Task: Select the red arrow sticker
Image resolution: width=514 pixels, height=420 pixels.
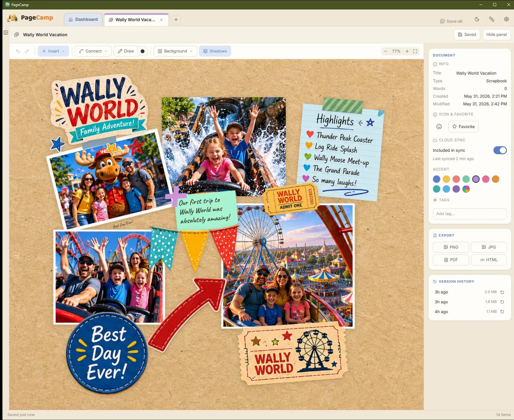Action: [187, 314]
